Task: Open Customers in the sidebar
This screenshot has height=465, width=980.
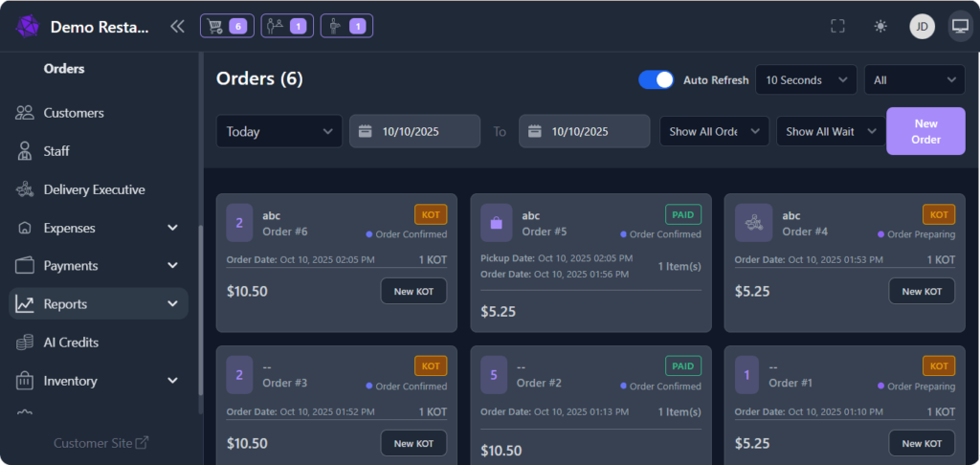Action: tap(74, 113)
